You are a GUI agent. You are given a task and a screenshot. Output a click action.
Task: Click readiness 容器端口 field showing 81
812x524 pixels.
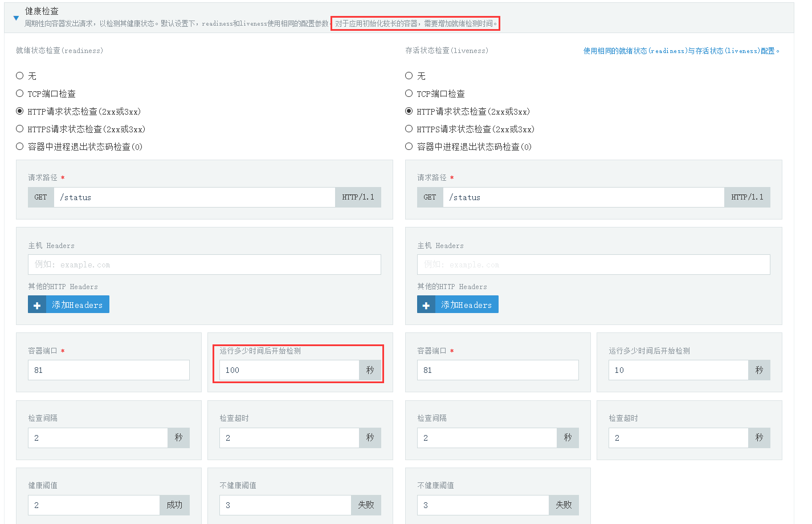click(x=108, y=370)
